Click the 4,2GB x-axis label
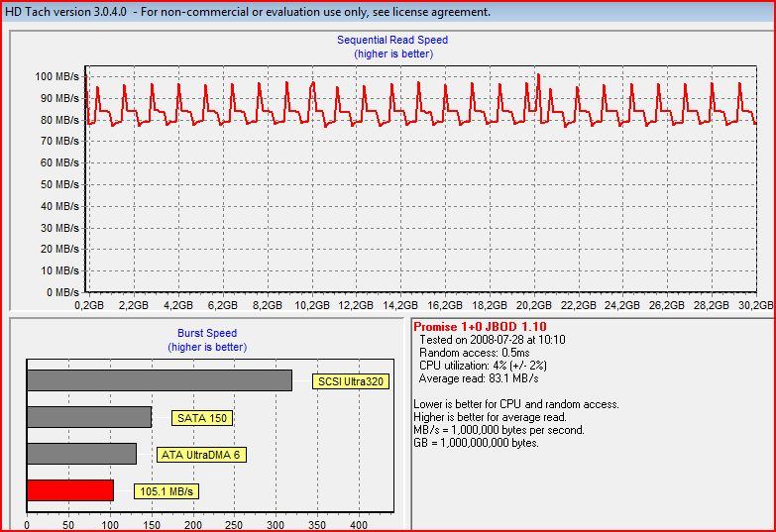This screenshot has height=532, width=776. coord(178,305)
